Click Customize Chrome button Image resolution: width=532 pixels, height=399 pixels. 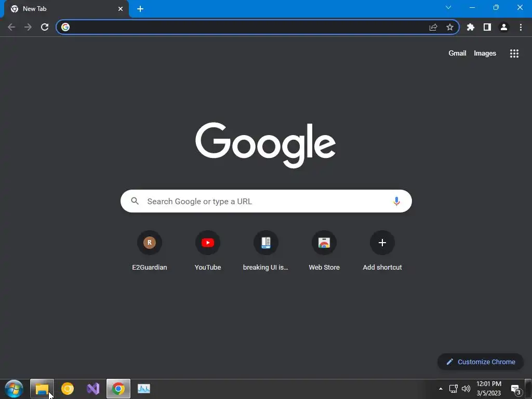click(481, 362)
